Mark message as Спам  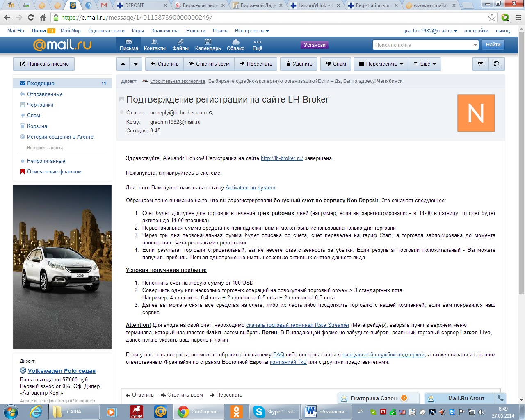pyautogui.click(x=336, y=64)
